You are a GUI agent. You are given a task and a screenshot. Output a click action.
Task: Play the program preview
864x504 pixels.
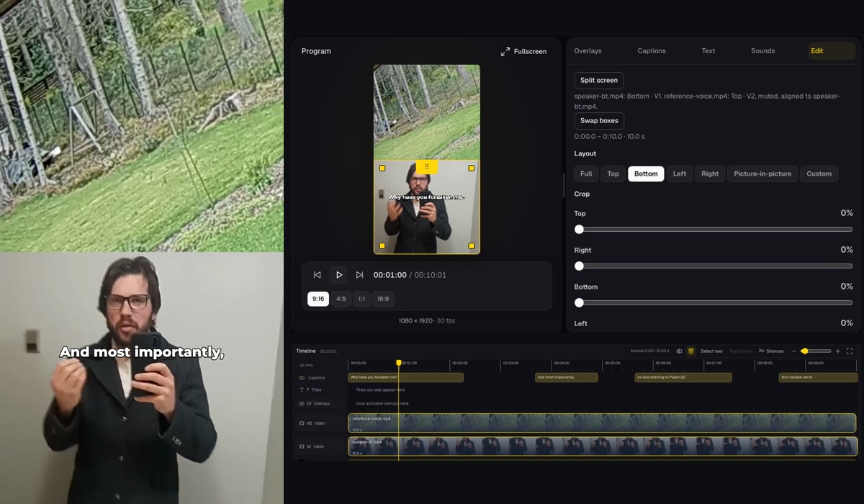tap(338, 275)
